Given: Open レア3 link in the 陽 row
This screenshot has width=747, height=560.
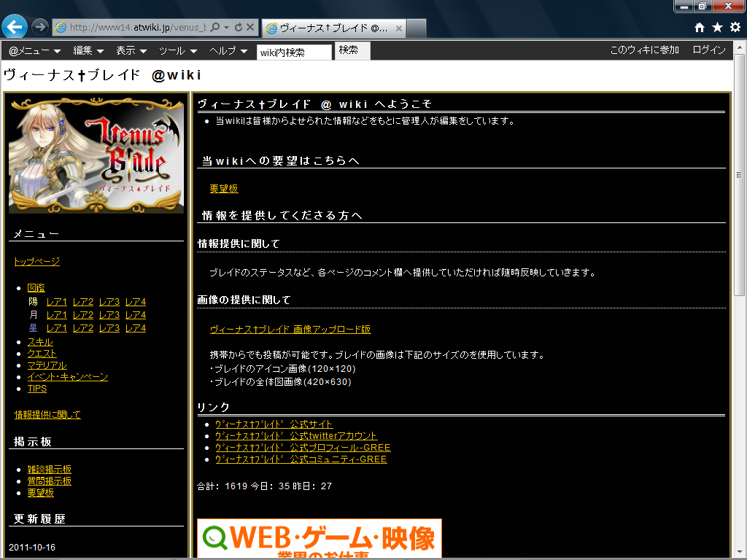Looking at the screenshot, I should coord(109,302).
